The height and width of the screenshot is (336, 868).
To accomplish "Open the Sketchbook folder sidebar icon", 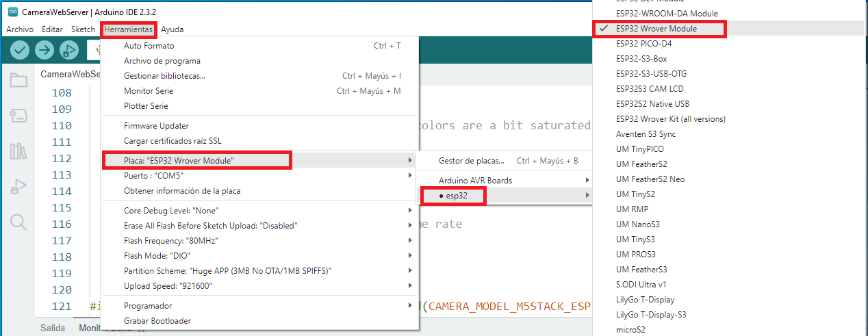I will tap(18, 81).
